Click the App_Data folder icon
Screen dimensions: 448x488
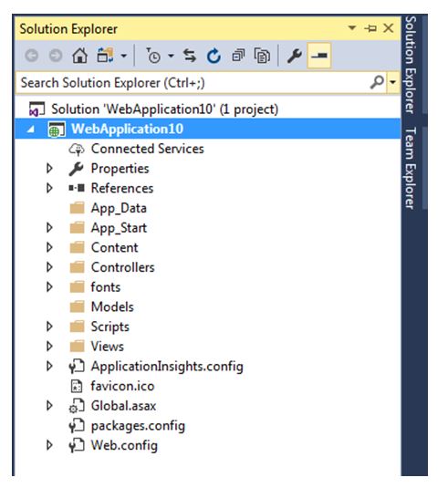(x=77, y=208)
